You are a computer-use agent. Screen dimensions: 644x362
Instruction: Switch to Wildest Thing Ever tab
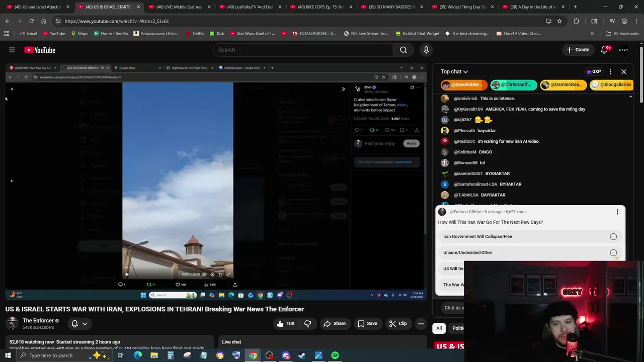(462, 7)
